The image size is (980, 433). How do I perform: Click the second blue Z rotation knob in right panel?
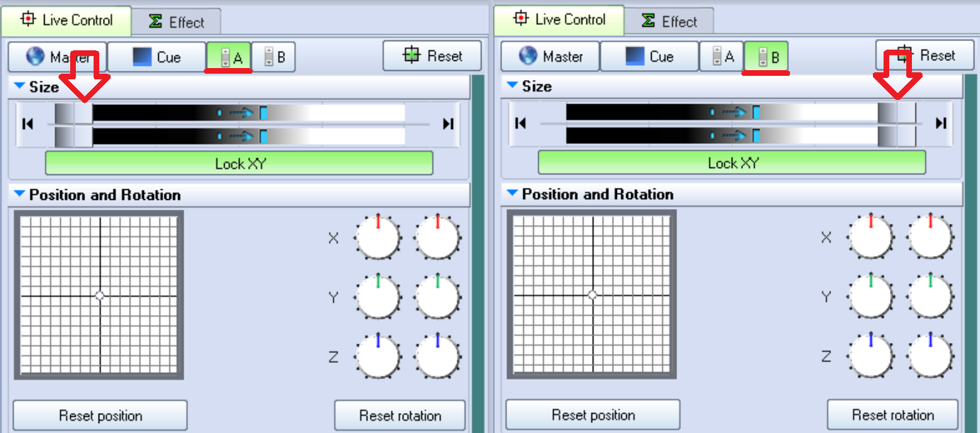coord(930,356)
